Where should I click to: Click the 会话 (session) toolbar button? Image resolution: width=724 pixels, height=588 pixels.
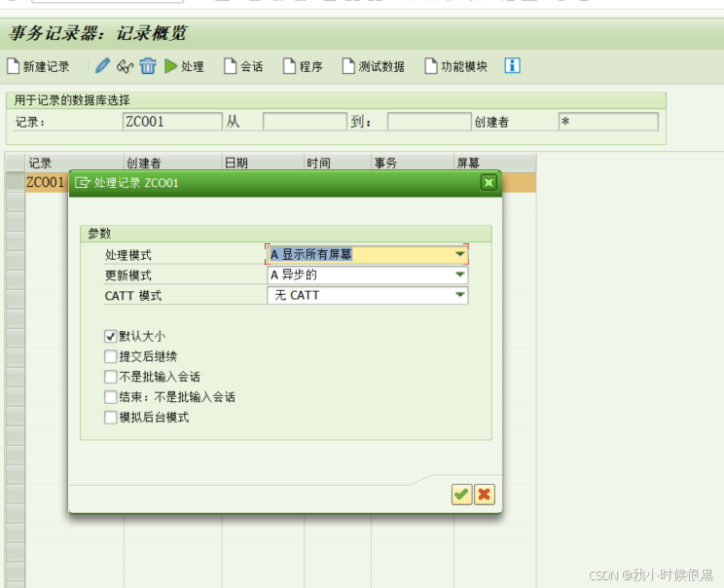point(243,66)
